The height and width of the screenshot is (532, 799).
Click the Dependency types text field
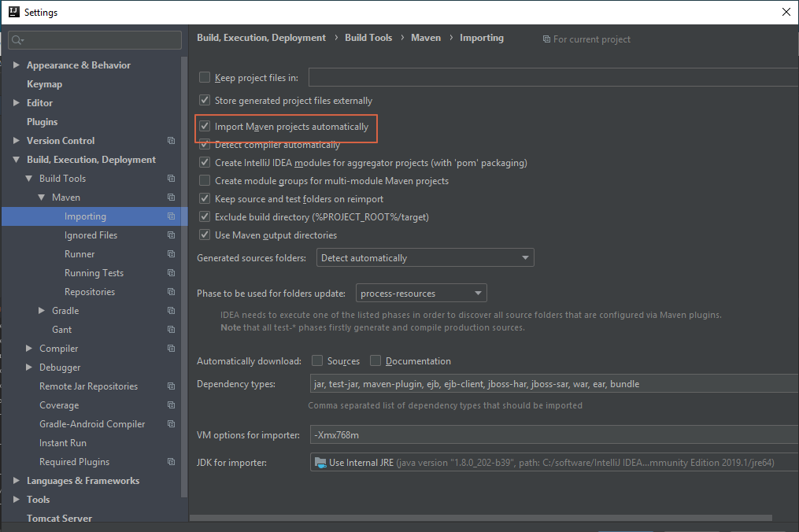click(554, 384)
